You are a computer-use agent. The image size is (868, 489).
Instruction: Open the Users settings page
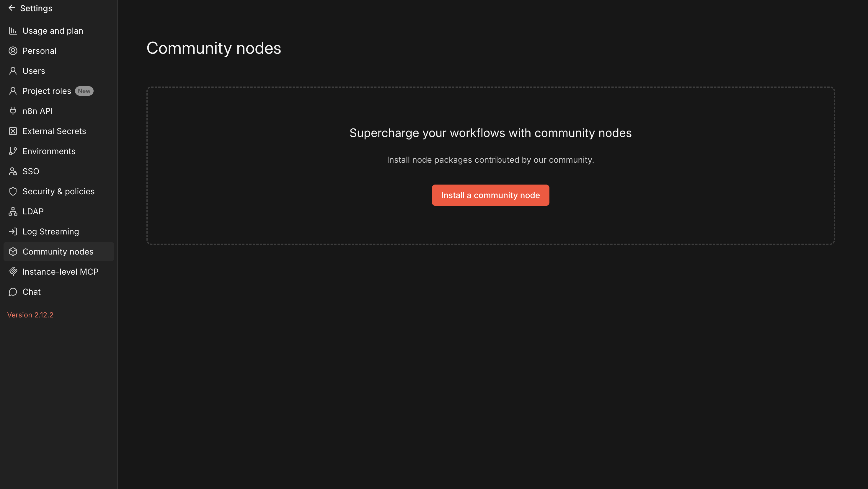34,71
